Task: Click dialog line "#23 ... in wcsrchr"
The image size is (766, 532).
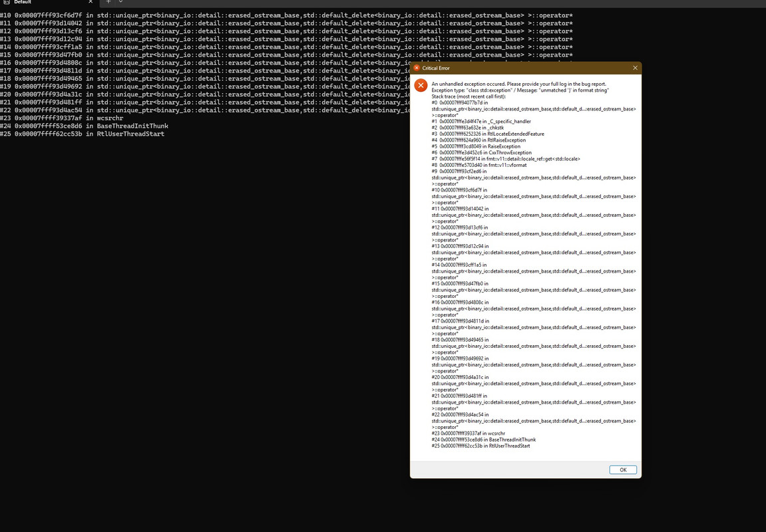Action: 469,434
